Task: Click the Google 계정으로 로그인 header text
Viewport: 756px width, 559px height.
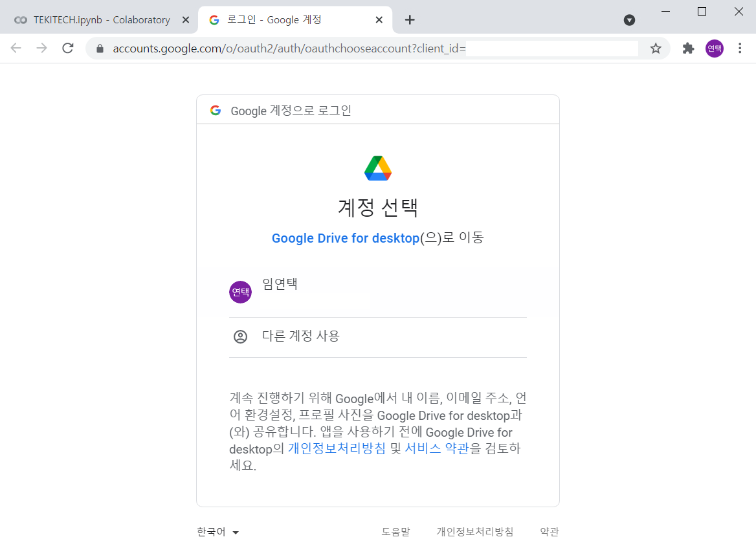Action: (x=291, y=111)
